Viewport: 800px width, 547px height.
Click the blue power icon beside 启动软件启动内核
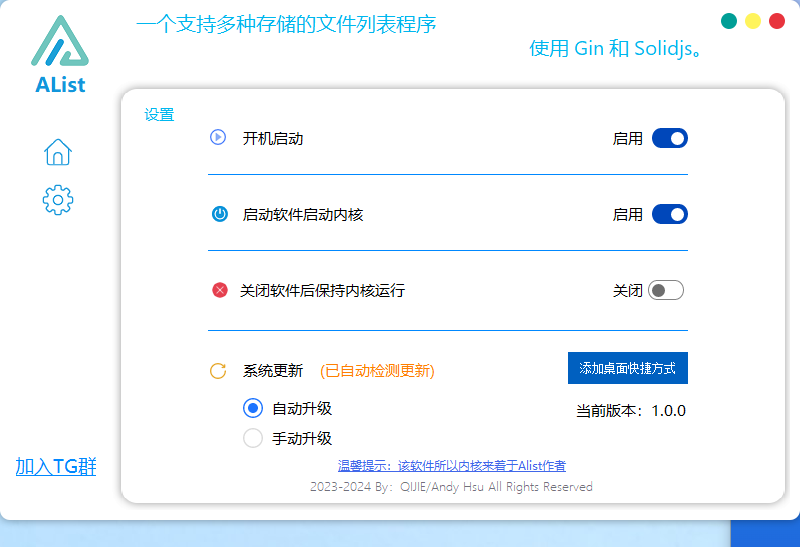point(220,214)
